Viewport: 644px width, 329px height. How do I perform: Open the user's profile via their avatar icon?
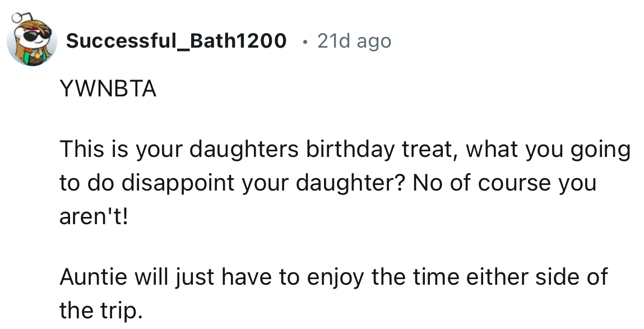33,39
